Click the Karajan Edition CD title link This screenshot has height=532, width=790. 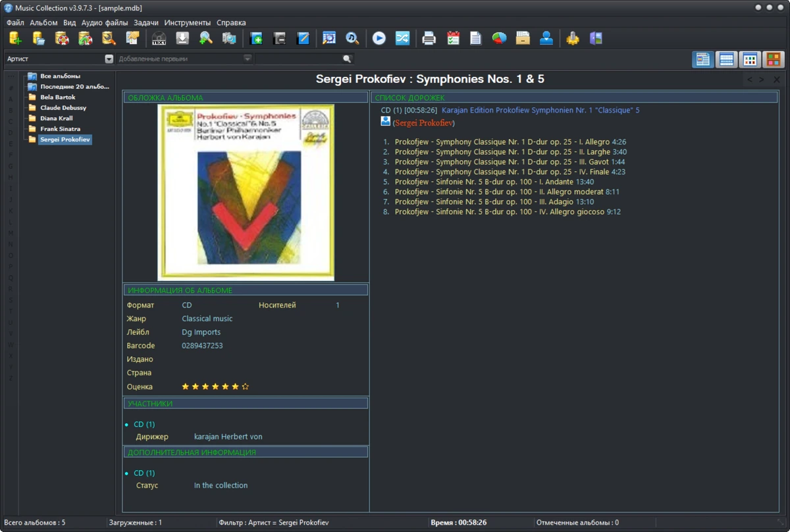tap(540, 110)
